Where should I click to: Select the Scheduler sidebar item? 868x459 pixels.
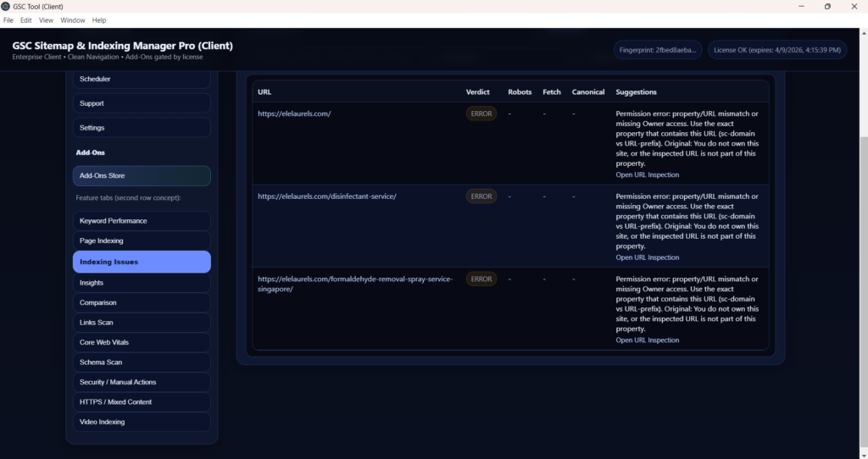click(142, 80)
